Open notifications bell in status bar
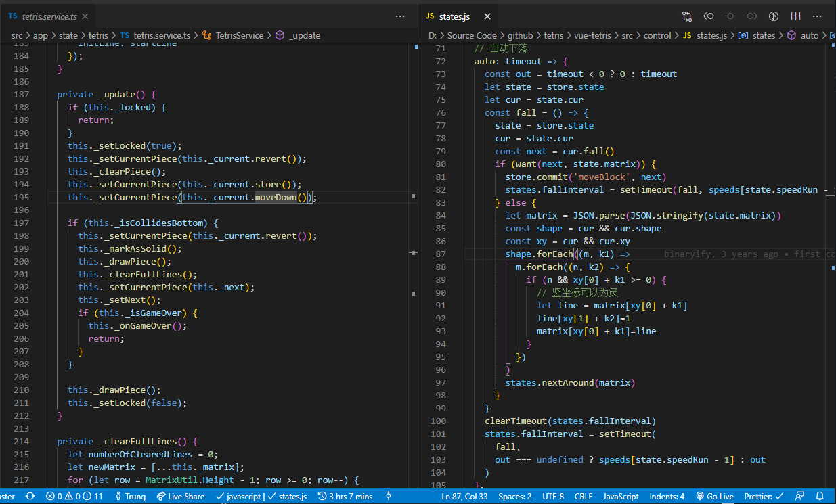836x504 pixels. click(x=820, y=496)
